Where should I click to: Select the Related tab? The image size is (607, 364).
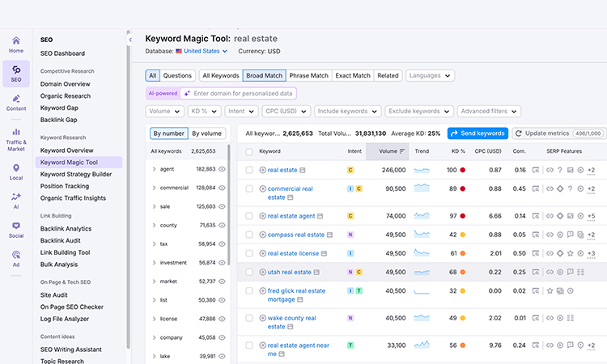(x=388, y=75)
